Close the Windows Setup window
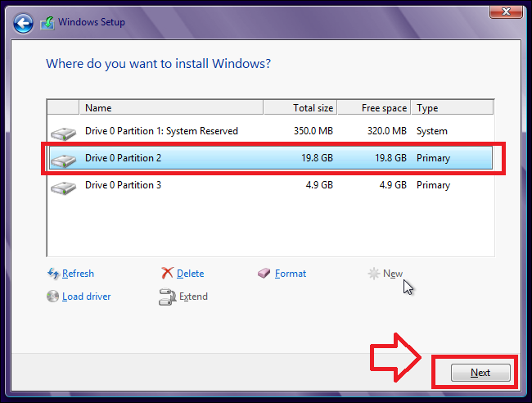The width and height of the screenshot is (532, 403). pyautogui.click(x=506, y=10)
